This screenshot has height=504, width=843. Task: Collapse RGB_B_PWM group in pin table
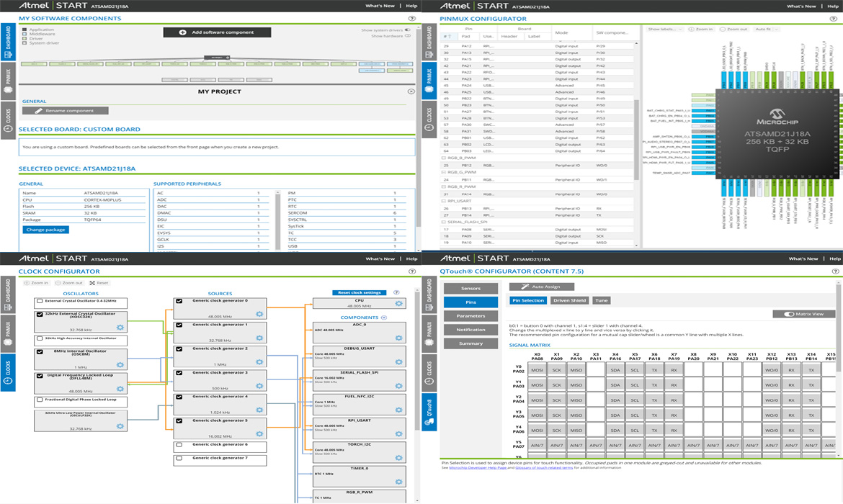444,158
